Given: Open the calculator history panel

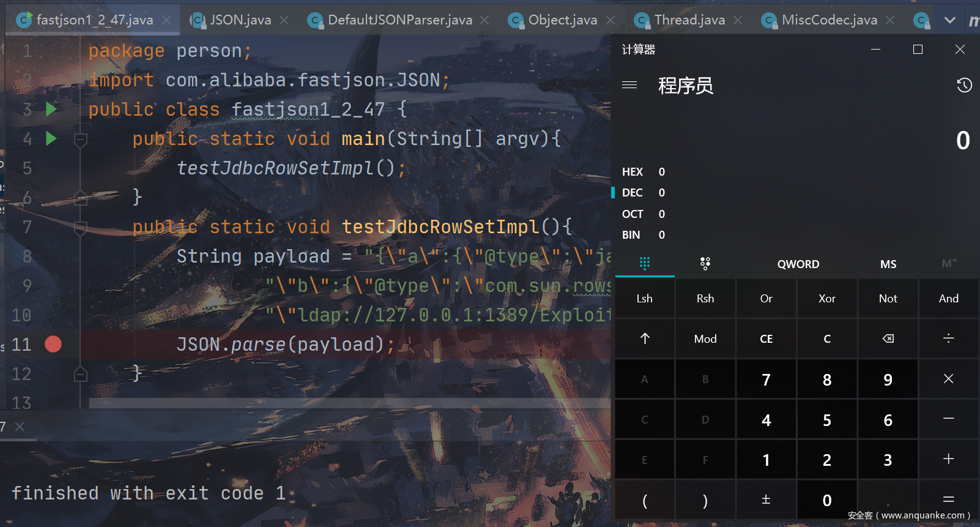Looking at the screenshot, I should (x=964, y=85).
